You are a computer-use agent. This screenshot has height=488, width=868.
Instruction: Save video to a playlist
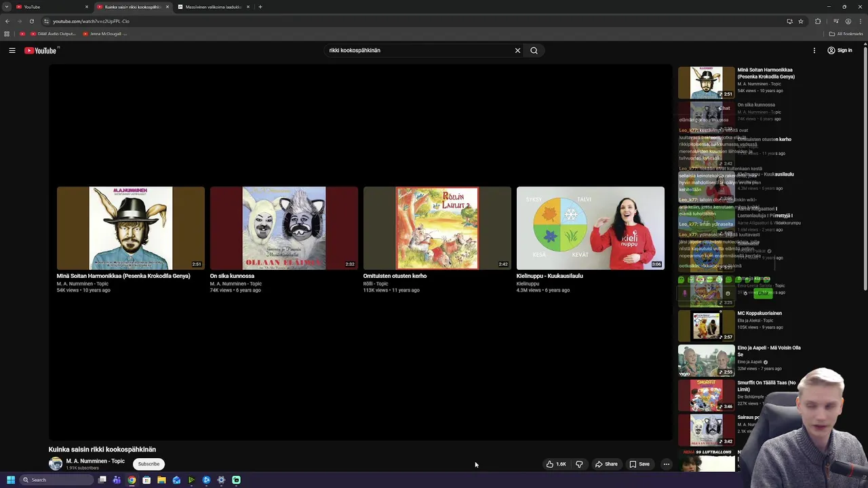tap(639, 464)
